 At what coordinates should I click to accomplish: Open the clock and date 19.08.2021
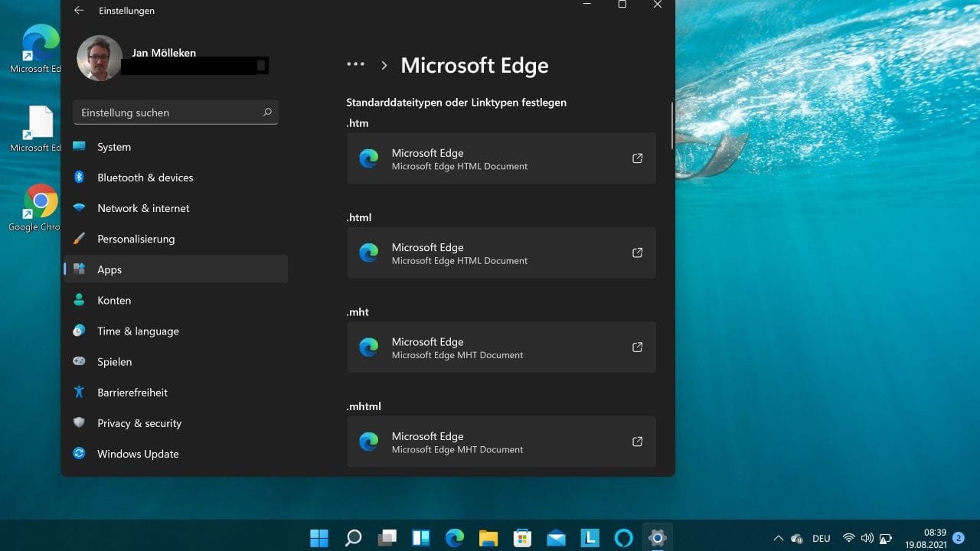[926, 538]
